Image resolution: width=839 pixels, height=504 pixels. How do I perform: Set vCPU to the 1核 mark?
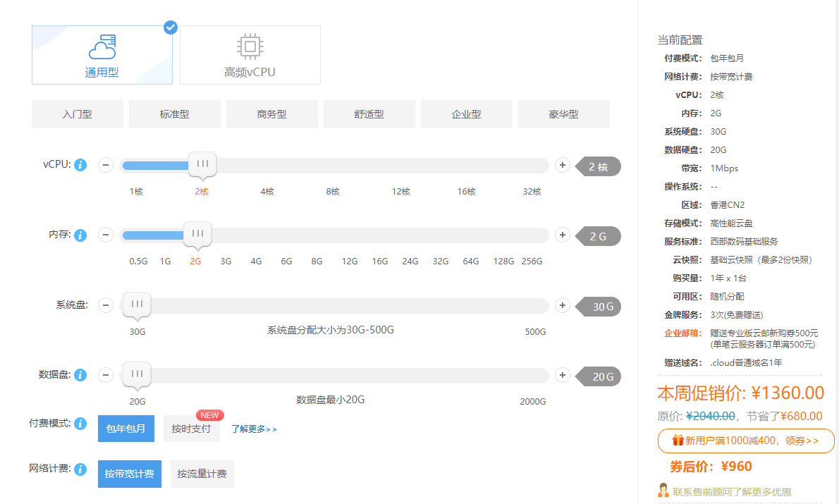coord(137,192)
